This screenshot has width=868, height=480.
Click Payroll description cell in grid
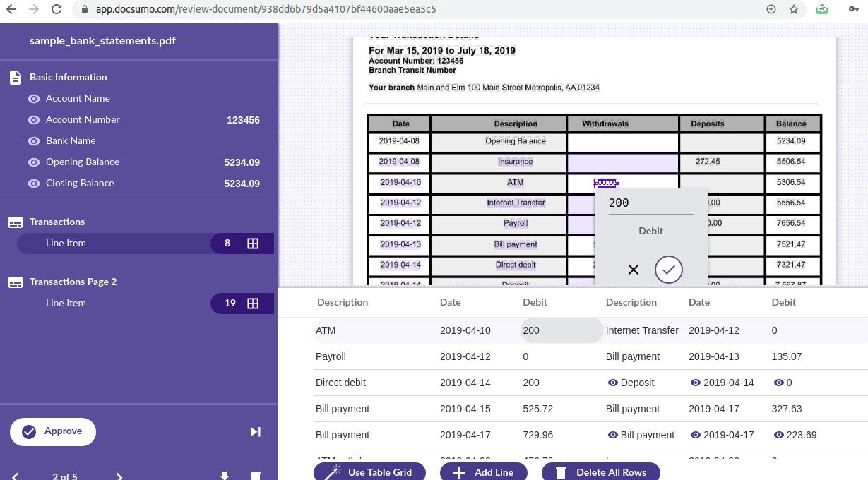coord(331,356)
